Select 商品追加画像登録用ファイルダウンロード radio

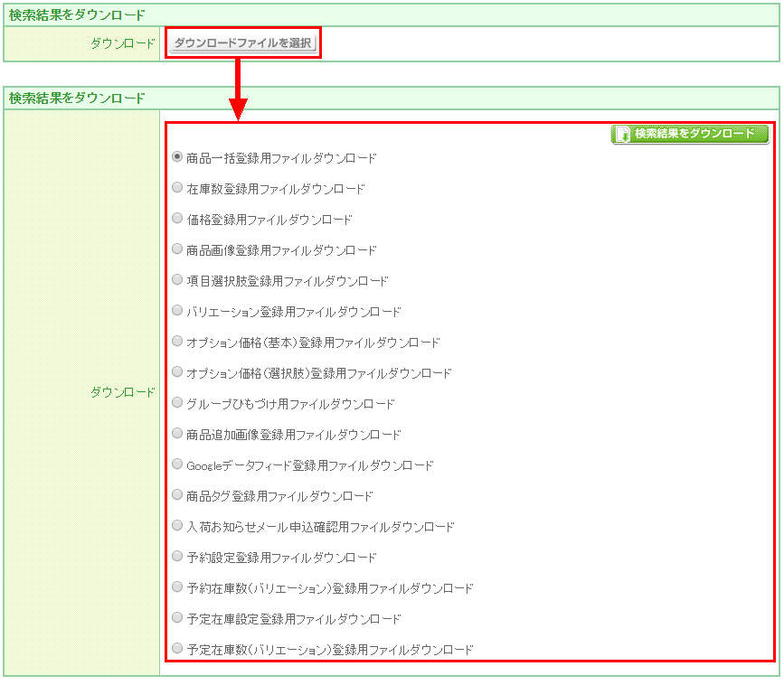click(x=177, y=433)
